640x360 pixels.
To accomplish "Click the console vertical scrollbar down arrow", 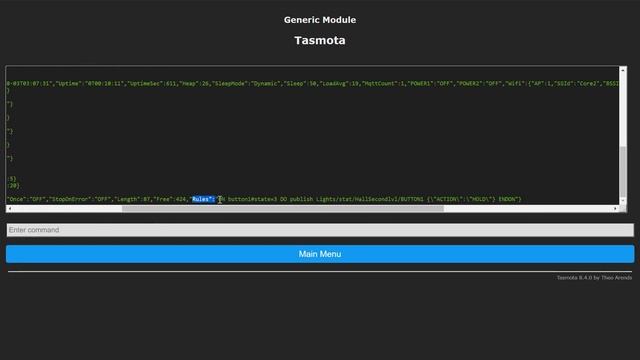I will [623, 201].
